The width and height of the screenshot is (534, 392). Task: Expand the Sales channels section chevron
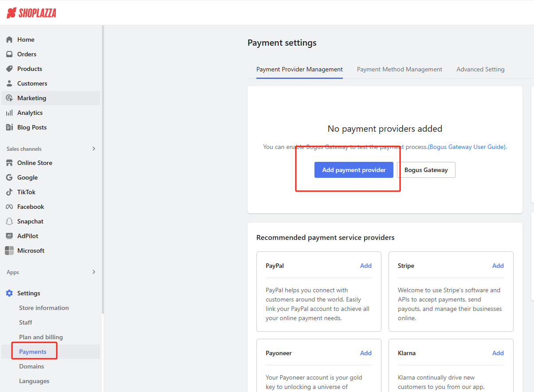tap(94, 149)
